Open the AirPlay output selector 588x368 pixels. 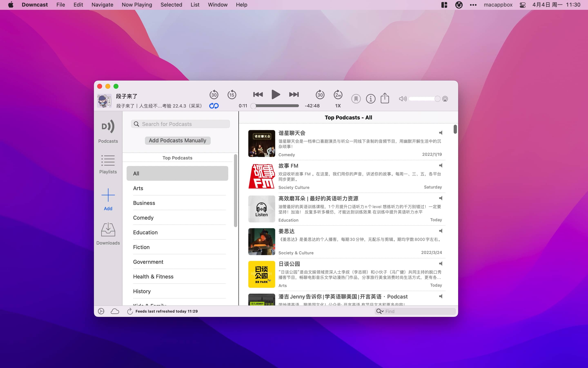pos(445,99)
